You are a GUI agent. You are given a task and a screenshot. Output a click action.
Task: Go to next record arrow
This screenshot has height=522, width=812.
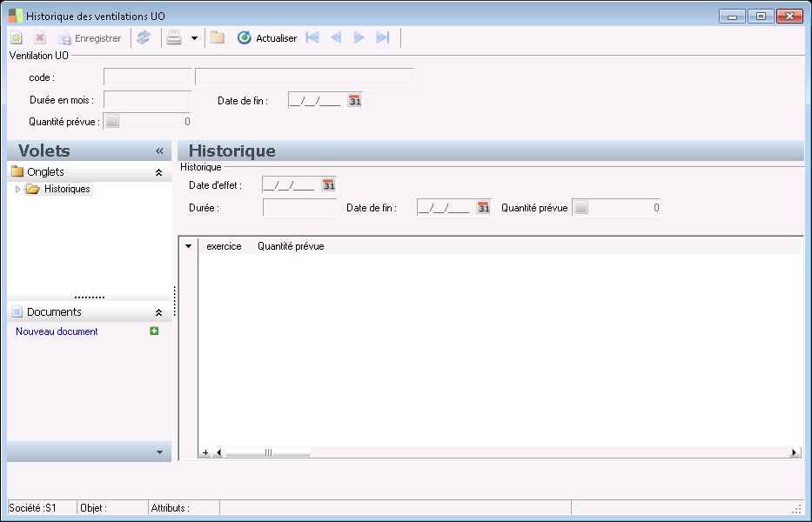pos(359,38)
